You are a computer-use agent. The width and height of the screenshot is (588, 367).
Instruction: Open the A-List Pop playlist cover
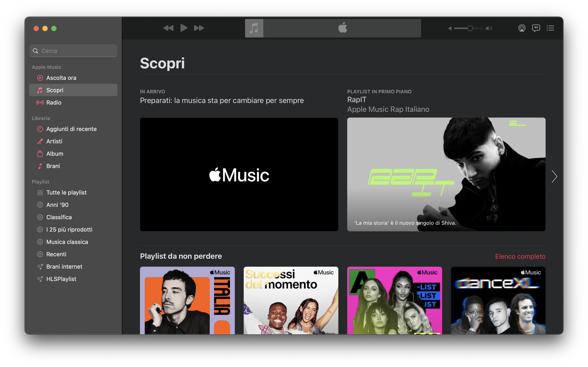(394, 300)
